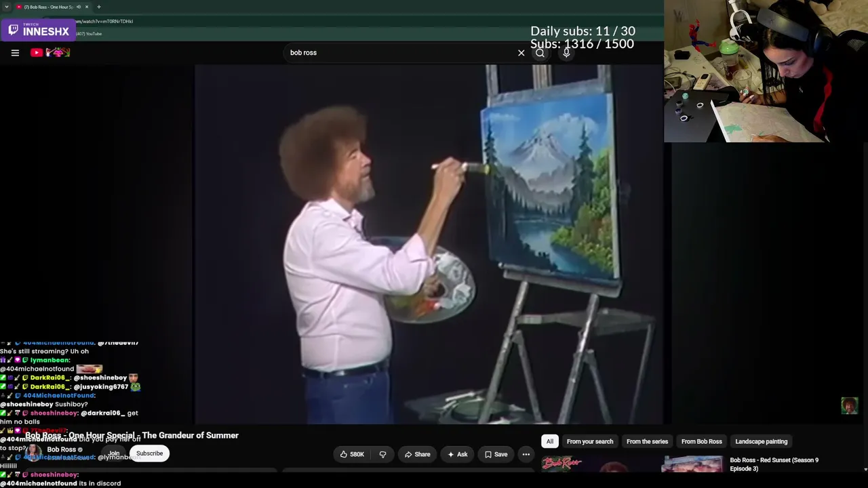Viewport: 868px width, 488px height.
Task: Dislike the video
Action: pyautogui.click(x=382, y=454)
